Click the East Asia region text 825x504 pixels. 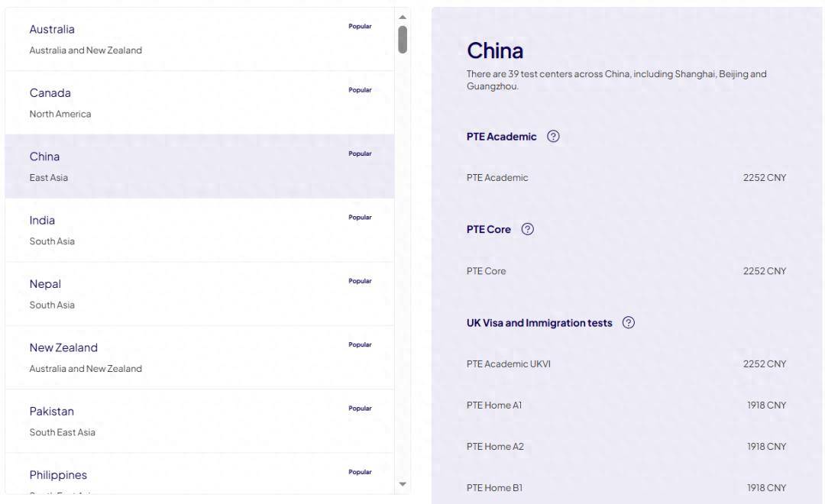pos(48,178)
